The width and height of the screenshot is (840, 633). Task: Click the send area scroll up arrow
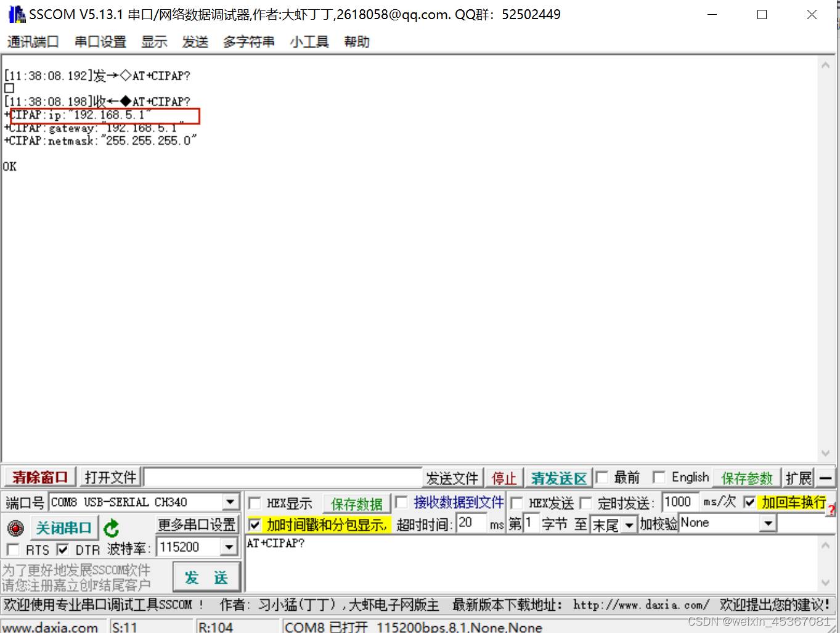pos(826,545)
